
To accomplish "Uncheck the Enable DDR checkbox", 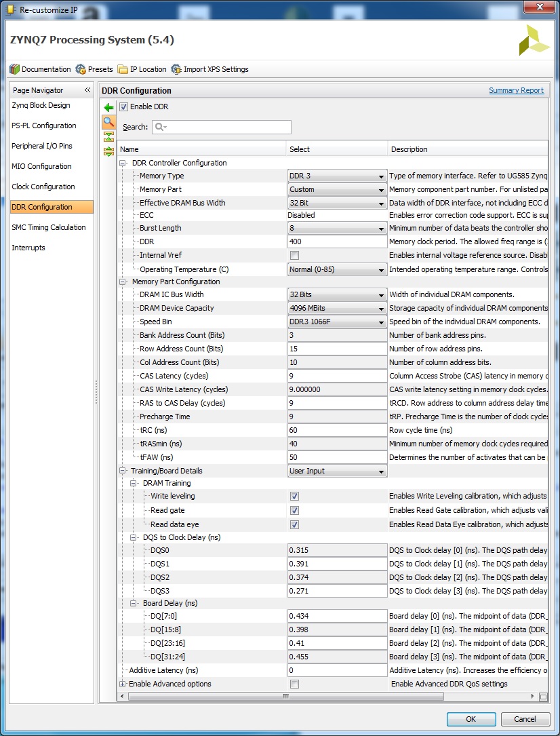I will 123,106.
